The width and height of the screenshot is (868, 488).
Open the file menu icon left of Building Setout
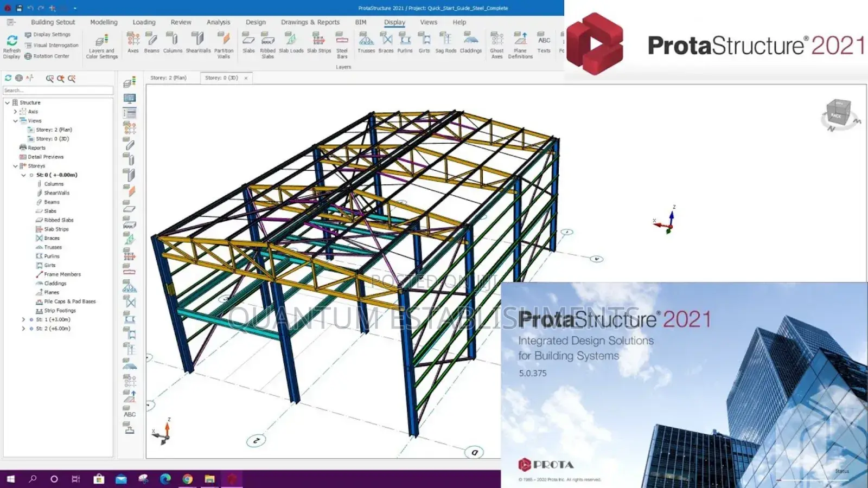pos(11,22)
